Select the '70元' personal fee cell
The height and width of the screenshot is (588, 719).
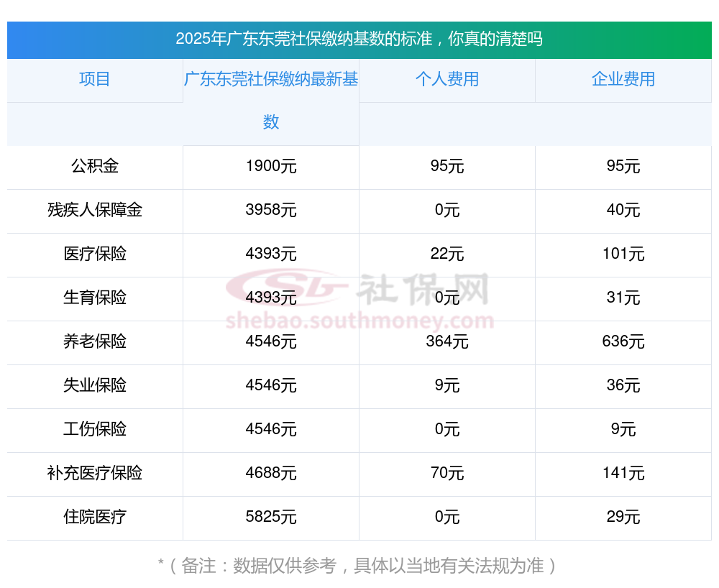(447, 473)
